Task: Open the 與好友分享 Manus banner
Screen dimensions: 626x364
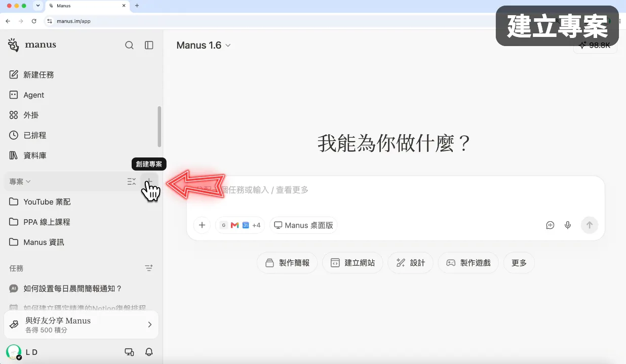Action: [x=81, y=325]
